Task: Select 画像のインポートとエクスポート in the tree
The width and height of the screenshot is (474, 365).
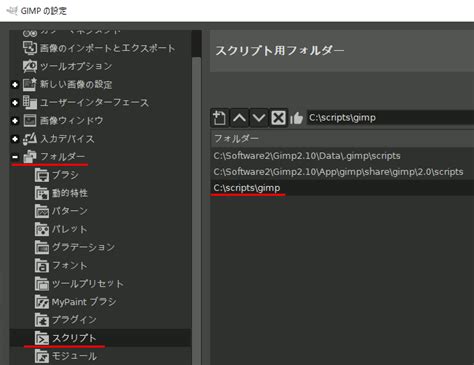Action: point(107,48)
